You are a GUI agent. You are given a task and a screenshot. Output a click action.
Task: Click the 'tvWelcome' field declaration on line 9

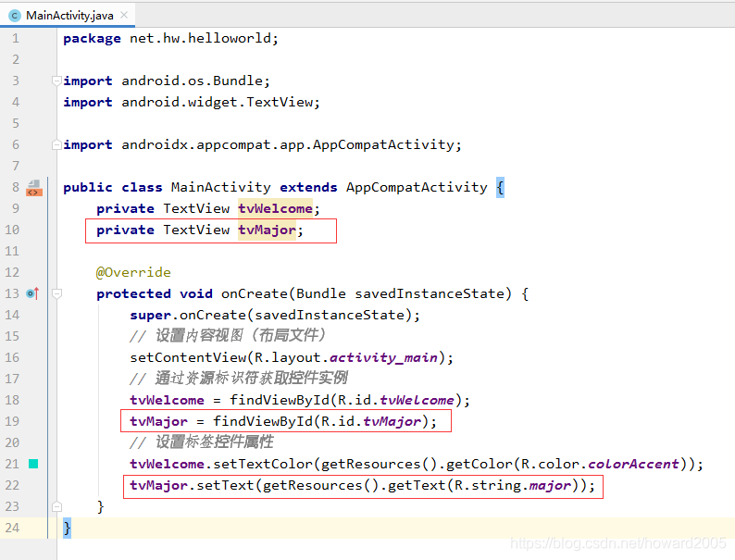click(275, 208)
